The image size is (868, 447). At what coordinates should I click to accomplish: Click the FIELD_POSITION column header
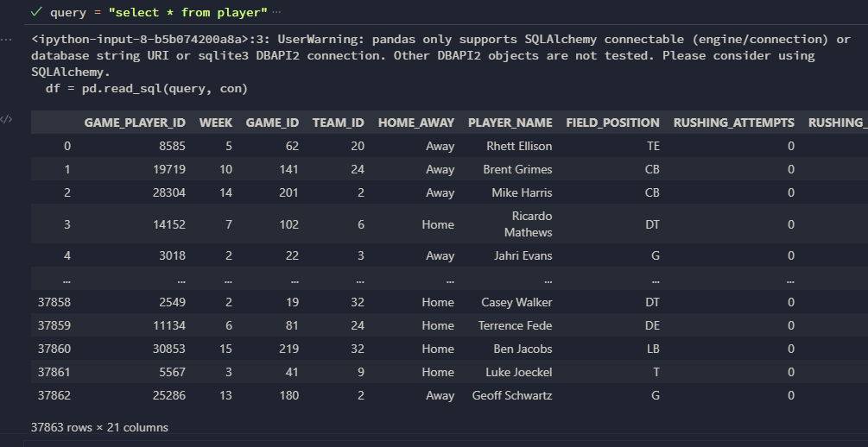click(x=612, y=123)
